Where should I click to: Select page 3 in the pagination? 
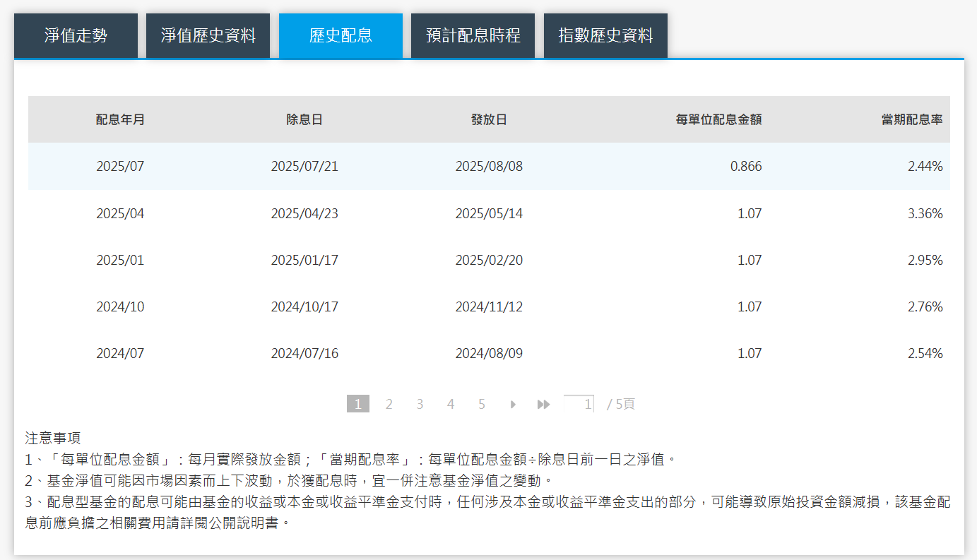420,403
